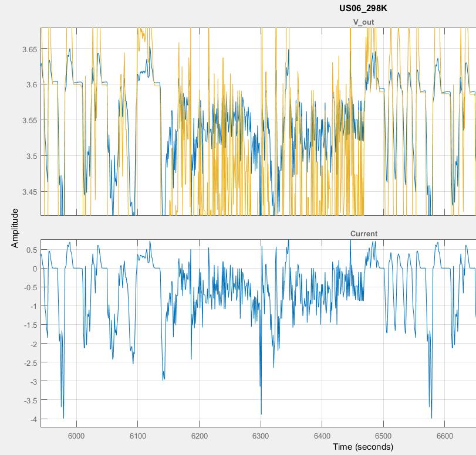Viewport: 476px width, 455px height.
Task: Click the 6000 time tick label
Action: click(x=76, y=436)
